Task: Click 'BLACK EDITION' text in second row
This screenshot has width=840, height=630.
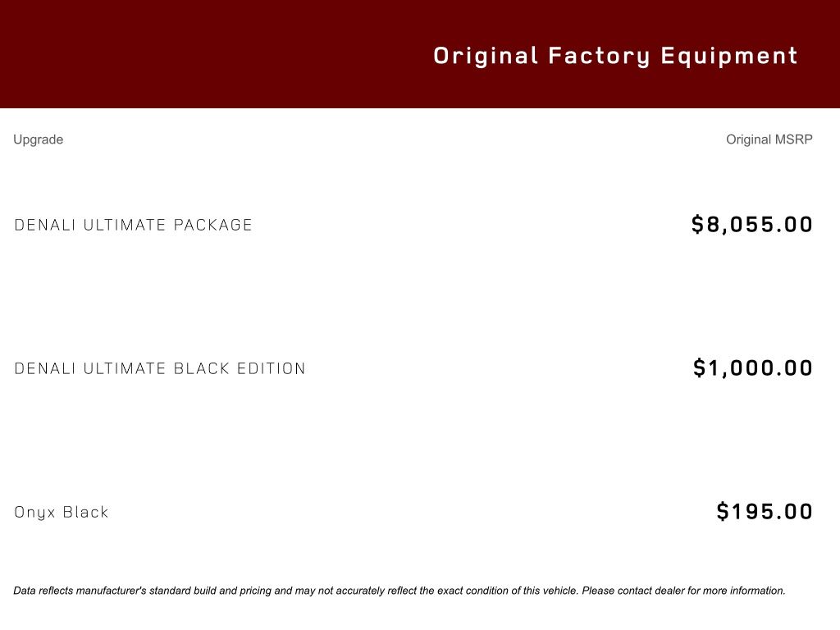Action: 240,368
